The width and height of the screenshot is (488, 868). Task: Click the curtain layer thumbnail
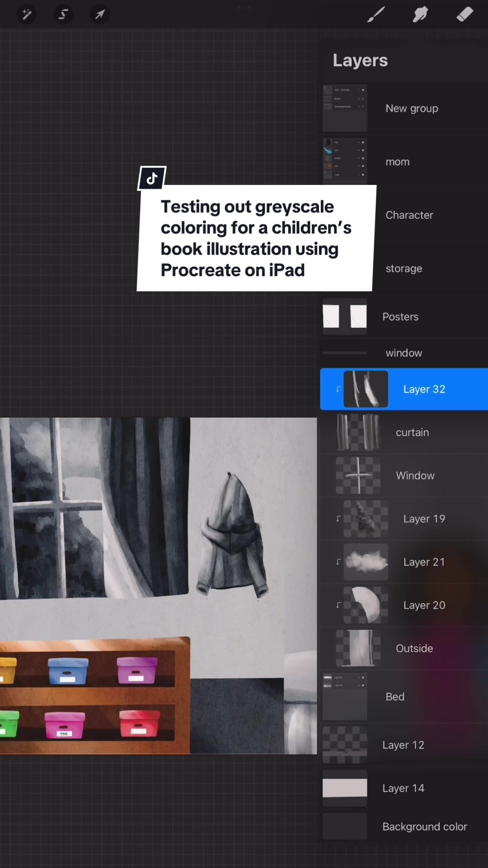[x=358, y=432]
